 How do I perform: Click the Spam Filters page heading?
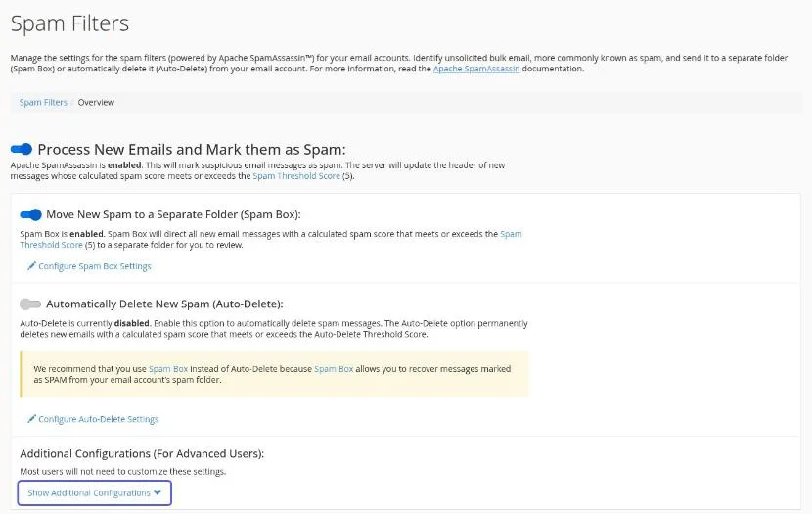click(x=69, y=23)
